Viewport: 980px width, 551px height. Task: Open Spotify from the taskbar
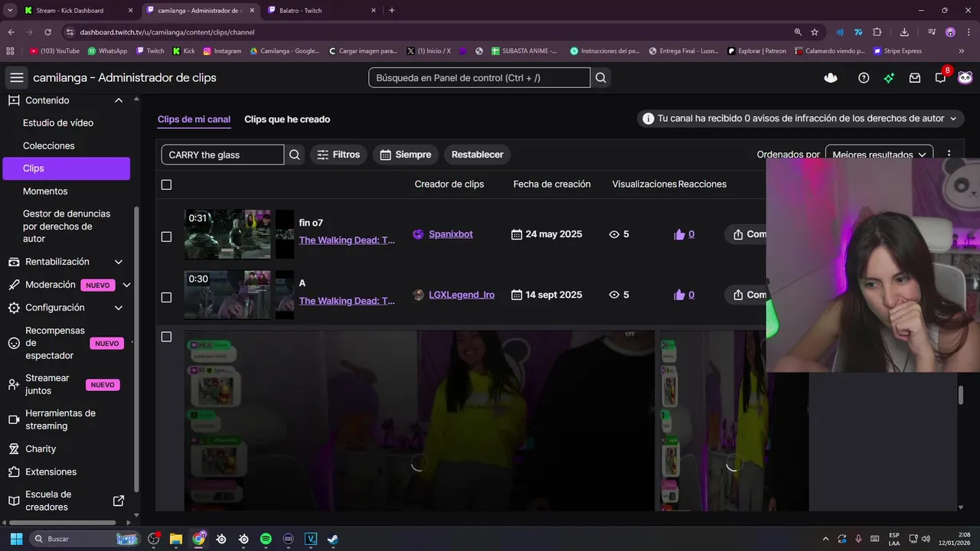[x=266, y=539]
